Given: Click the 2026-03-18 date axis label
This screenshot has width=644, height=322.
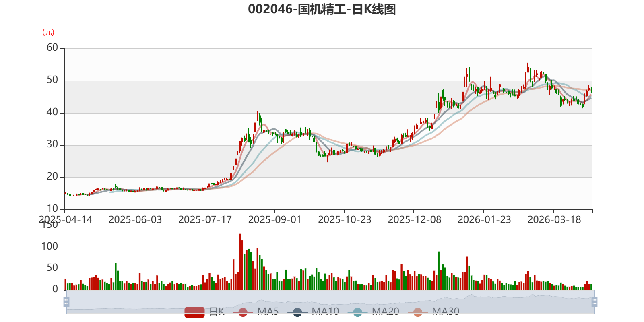Looking at the screenshot, I should point(554,220).
